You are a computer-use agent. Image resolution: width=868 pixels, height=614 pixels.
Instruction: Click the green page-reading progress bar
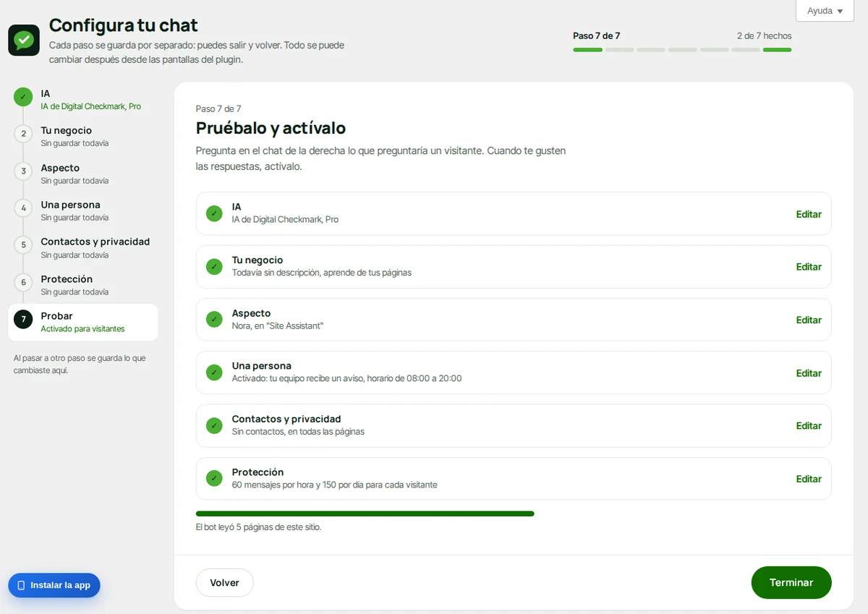(365, 513)
